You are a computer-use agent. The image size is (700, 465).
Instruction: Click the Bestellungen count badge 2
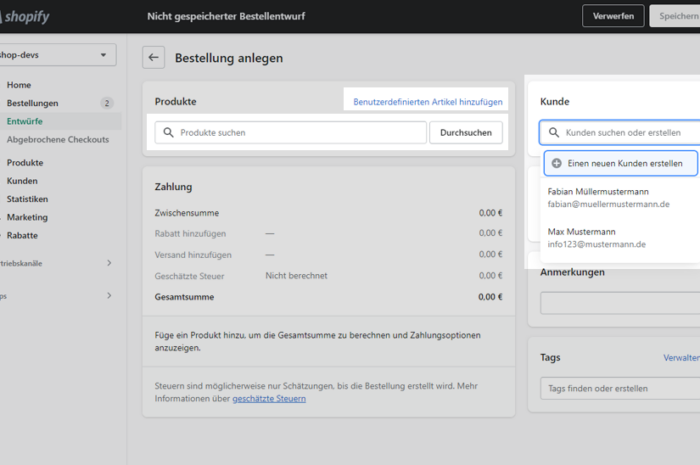[x=107, y=103]
